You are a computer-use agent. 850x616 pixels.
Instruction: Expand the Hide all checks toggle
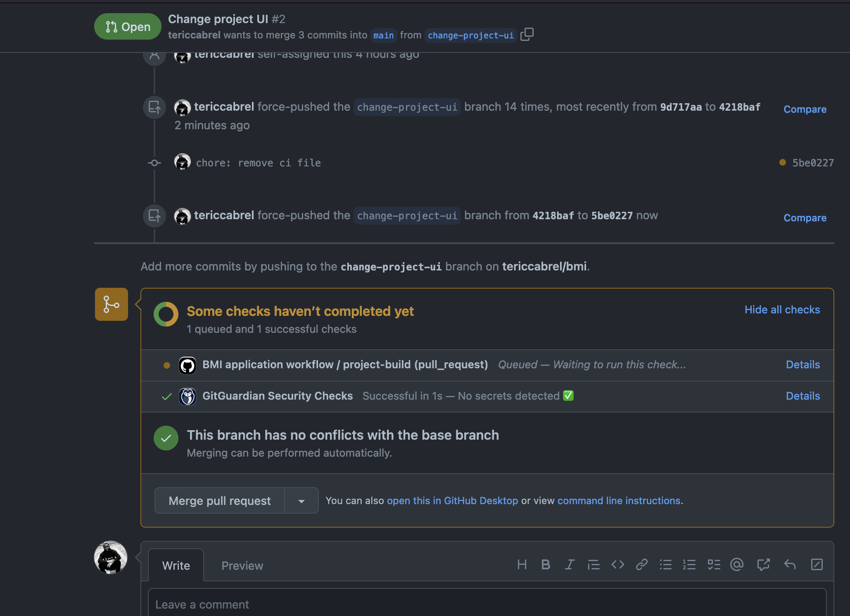point(782,309)
